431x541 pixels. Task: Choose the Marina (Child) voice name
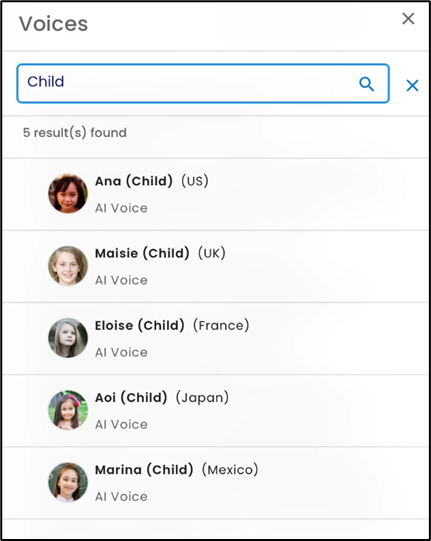(144, 469)
